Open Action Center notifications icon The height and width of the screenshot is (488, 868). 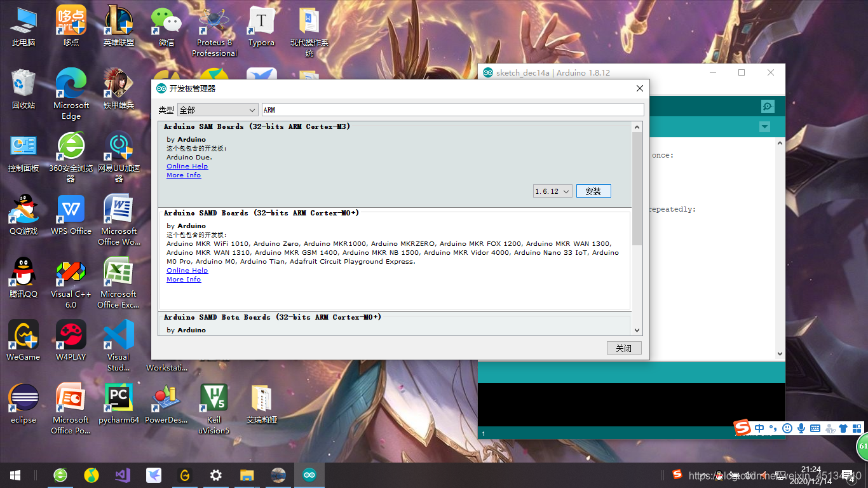tap(848, 475)
